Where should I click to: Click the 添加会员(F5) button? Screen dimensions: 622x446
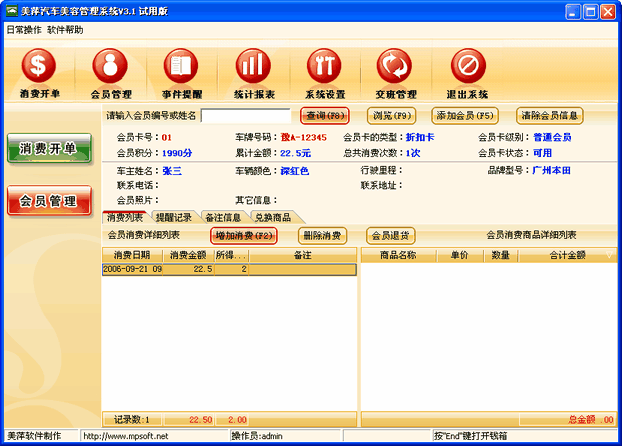(466, 115)
